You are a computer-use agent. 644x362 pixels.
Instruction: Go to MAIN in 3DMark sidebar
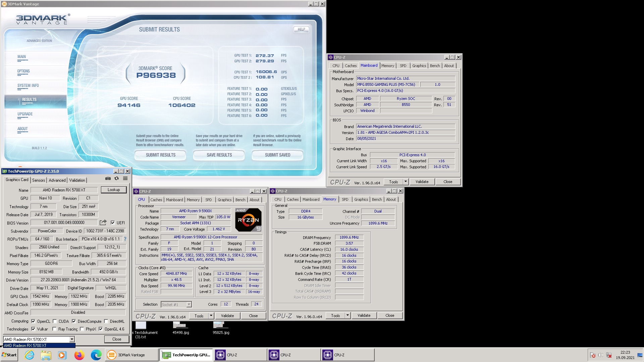coord(22,57)
